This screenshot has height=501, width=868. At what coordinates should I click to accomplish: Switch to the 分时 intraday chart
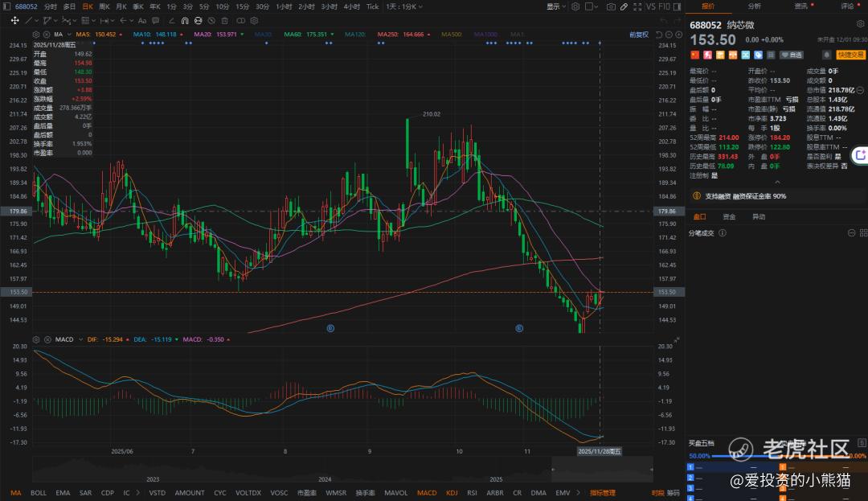[x=51, y=6]
